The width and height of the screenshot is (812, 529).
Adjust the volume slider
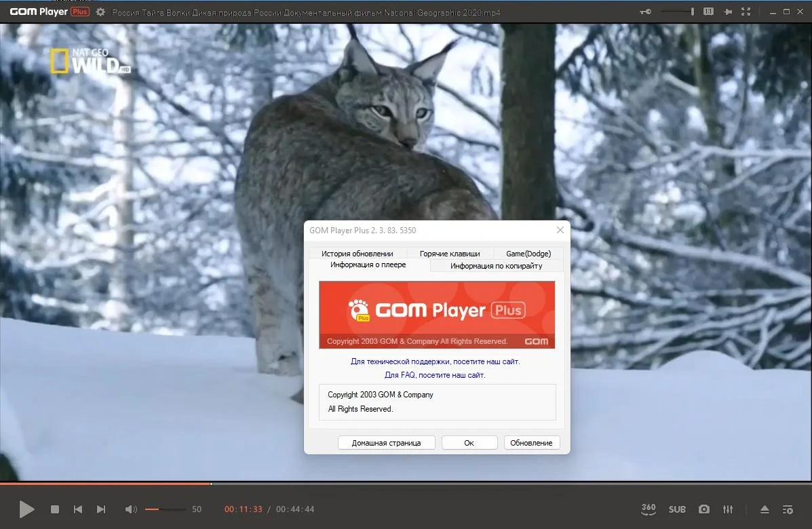165,509
